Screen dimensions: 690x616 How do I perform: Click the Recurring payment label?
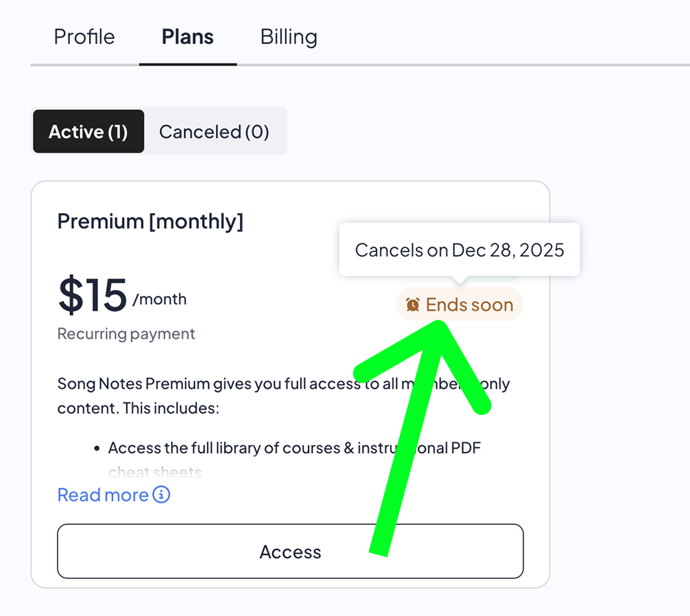[x=126, y=334]
